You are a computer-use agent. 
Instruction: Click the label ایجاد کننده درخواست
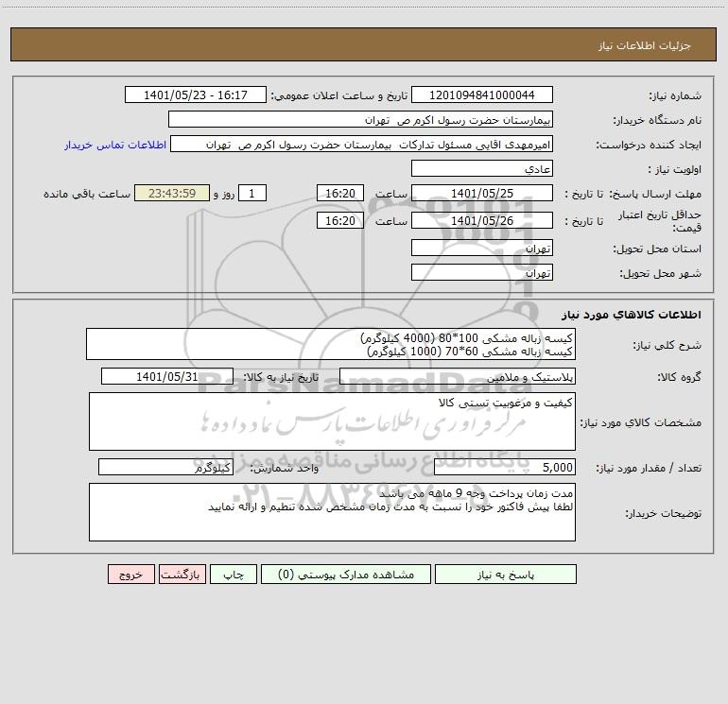(x=649, y=145)
